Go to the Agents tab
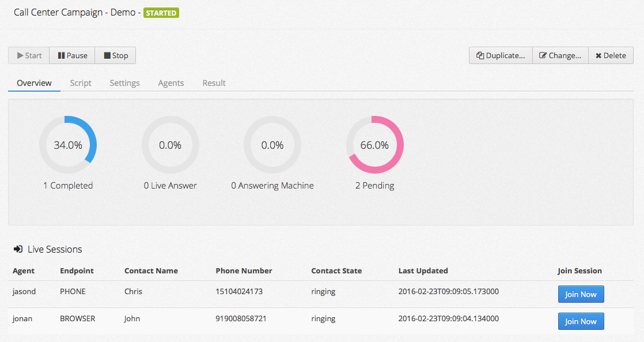The width and height of the screenshot is (644, 342). pos(171,83)
